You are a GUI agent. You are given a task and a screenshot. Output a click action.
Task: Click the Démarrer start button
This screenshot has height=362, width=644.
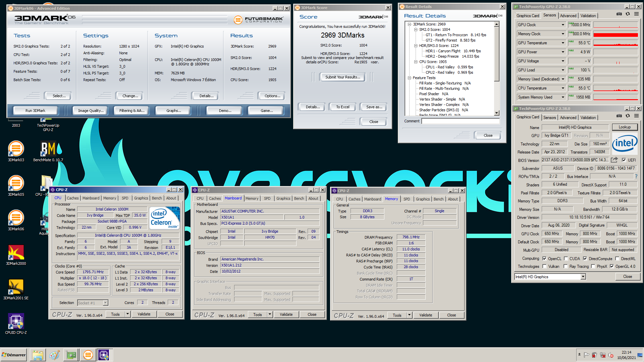pyautogui.click(x=14, y=355)
